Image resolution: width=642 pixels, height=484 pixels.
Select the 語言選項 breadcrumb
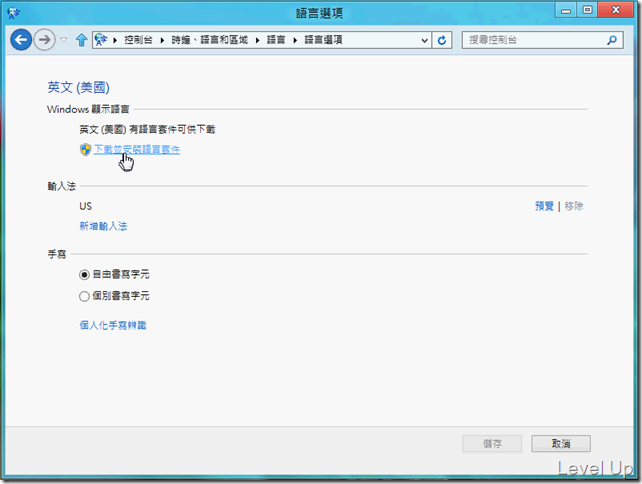(323, 40)
